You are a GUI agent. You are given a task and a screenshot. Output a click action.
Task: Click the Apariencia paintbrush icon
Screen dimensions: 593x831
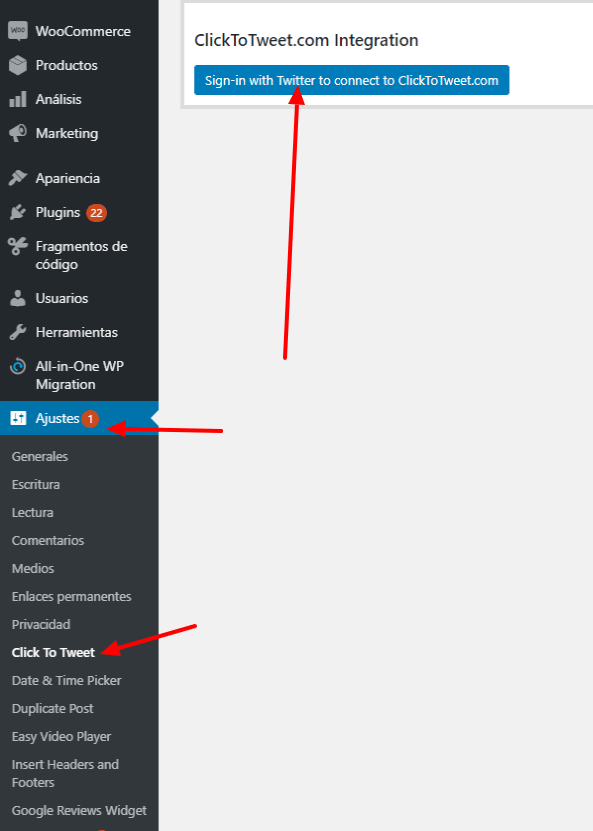[18, 178]
